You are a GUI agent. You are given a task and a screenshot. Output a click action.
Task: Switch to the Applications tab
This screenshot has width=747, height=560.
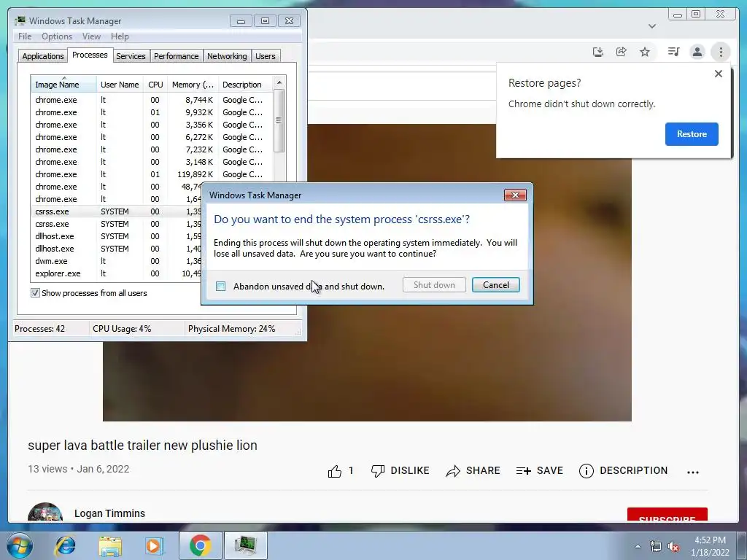43,56
